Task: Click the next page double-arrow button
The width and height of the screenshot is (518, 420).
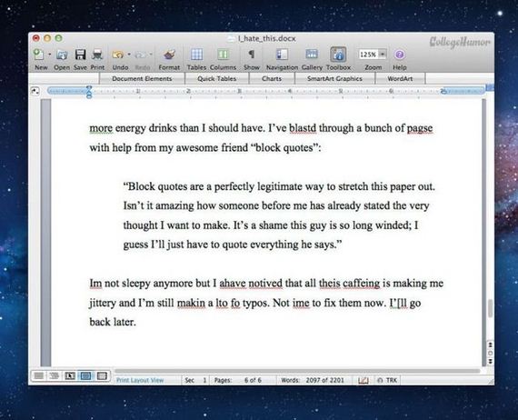Action: click(x=491, y=361)
